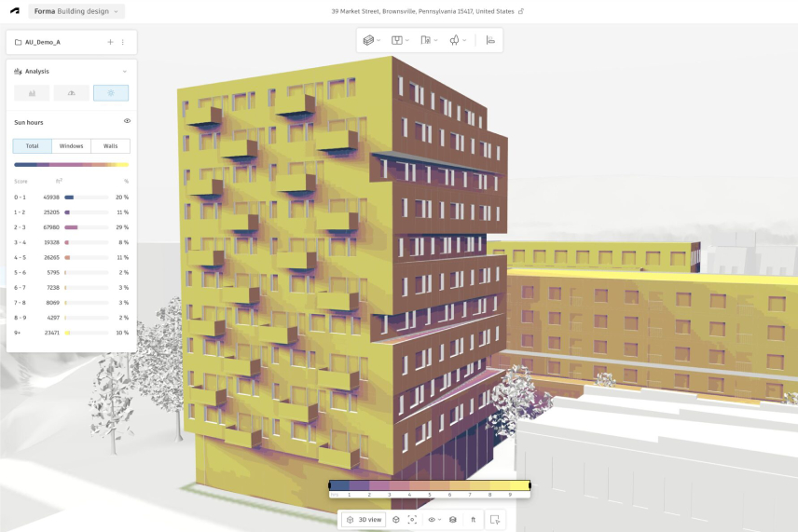The image size is (798, 532).
Task: Open the stacked building layers tool dropdown
Action: [x=372, y=40]
